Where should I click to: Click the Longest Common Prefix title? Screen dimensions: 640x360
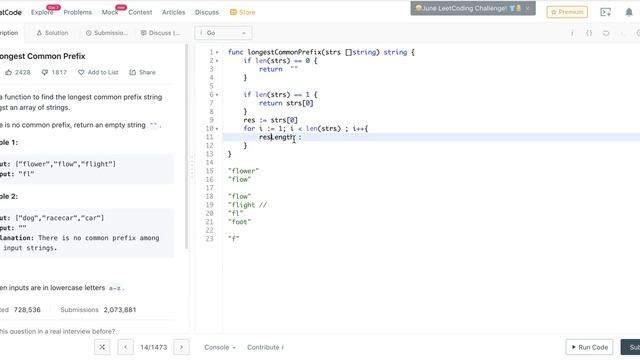[x=42, y=56]
